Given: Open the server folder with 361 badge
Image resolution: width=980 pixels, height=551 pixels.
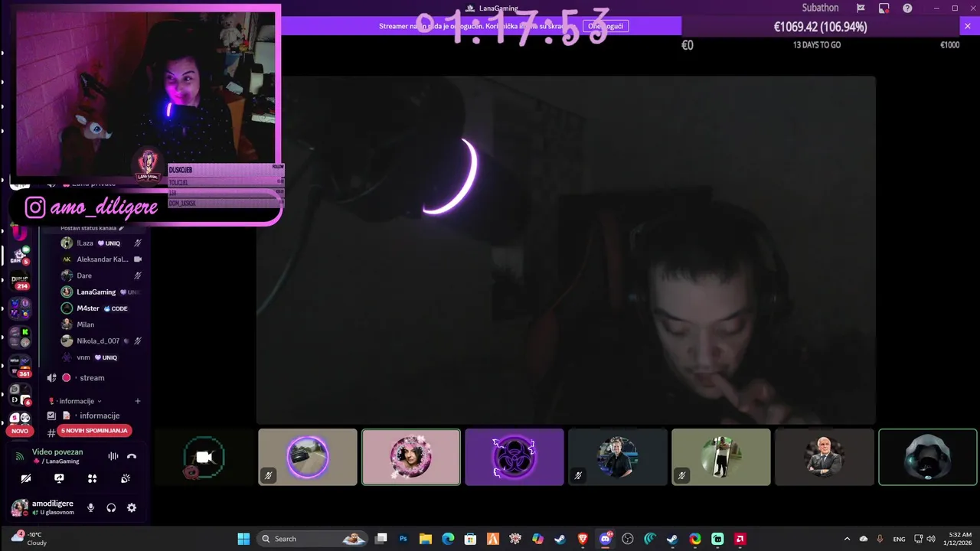Looking at the screenshot, I should point(20,366).
